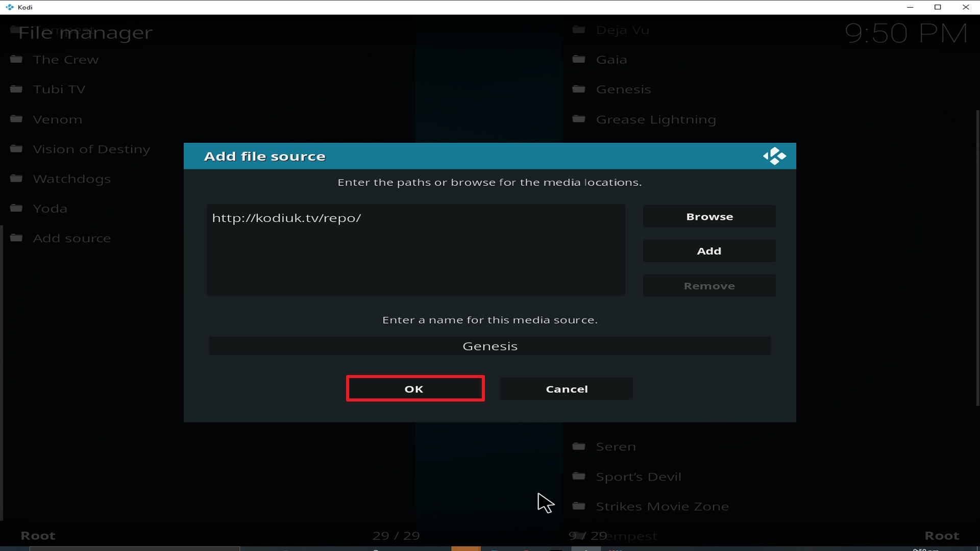The width and height of the screenshot is (980, 551).
Task: Click the right pane vertical scrollbar
Action: 977,258
